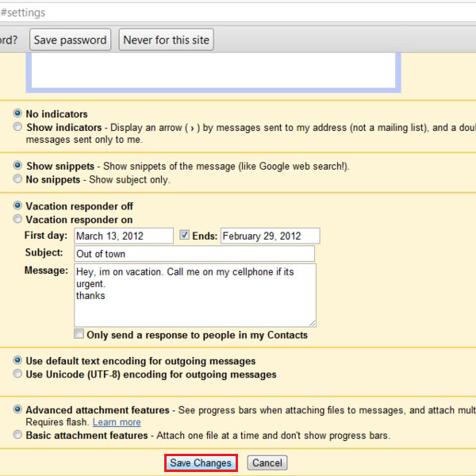Choose No snippets radio button
The width and height of the screenshot is (476, 476).
17,178
